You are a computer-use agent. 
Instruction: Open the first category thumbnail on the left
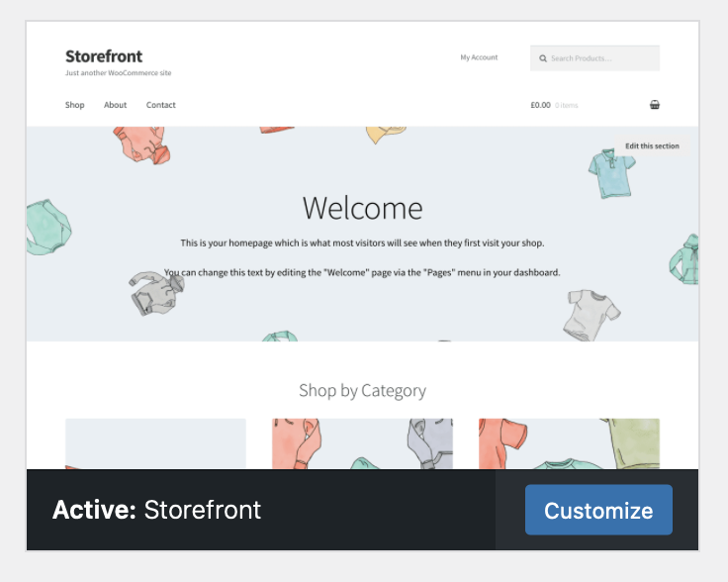[x=155, y=443]
